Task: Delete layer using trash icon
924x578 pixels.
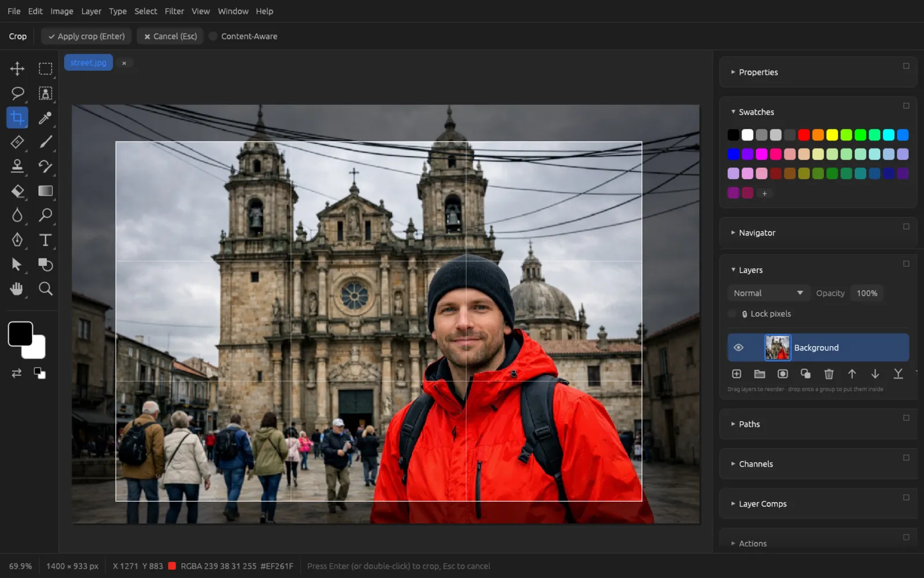Action: point(829,374)
